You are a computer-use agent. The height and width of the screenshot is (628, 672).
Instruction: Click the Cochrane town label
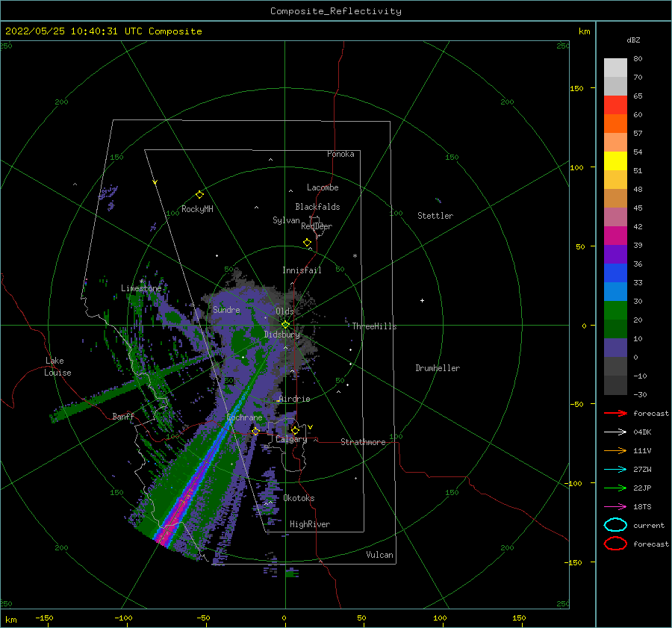[244, 417]
